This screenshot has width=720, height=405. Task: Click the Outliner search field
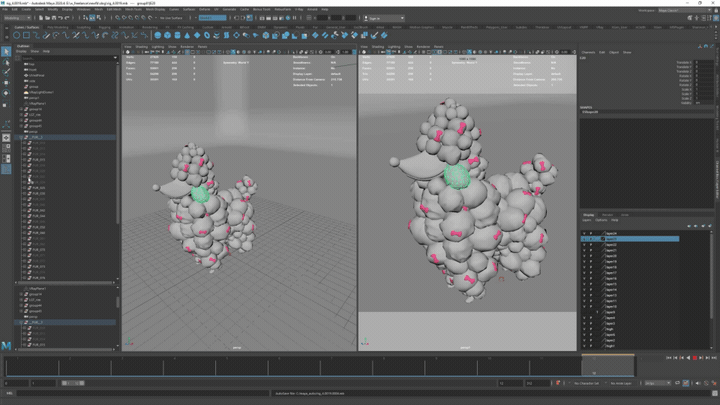coord(67,58)
